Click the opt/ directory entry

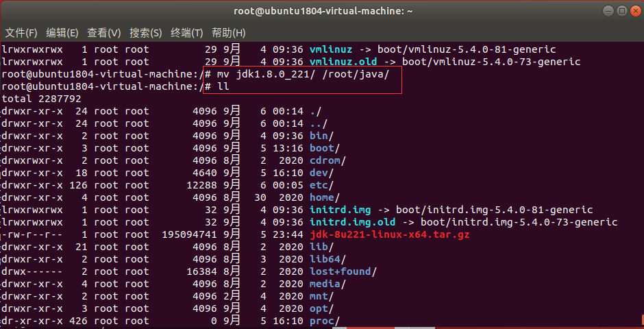321,308
